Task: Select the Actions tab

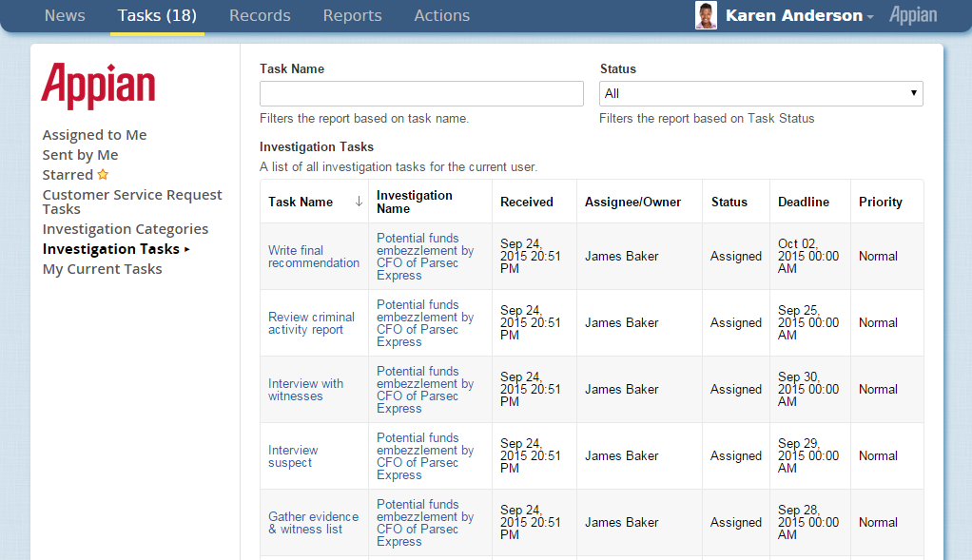Action: pyautogui.click(x=441, y=15)
